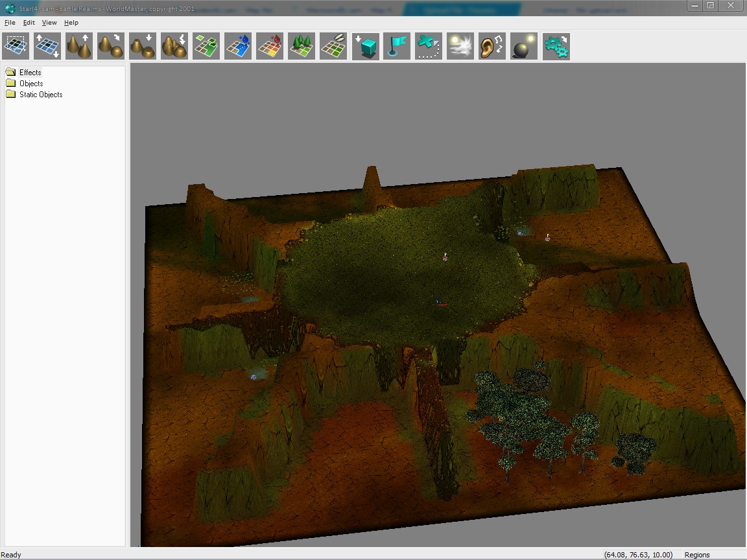Image resolution: width=747 pixels, height=560 pixels.
Task: Select the Objects folder in tree
Action: point(31,84)
